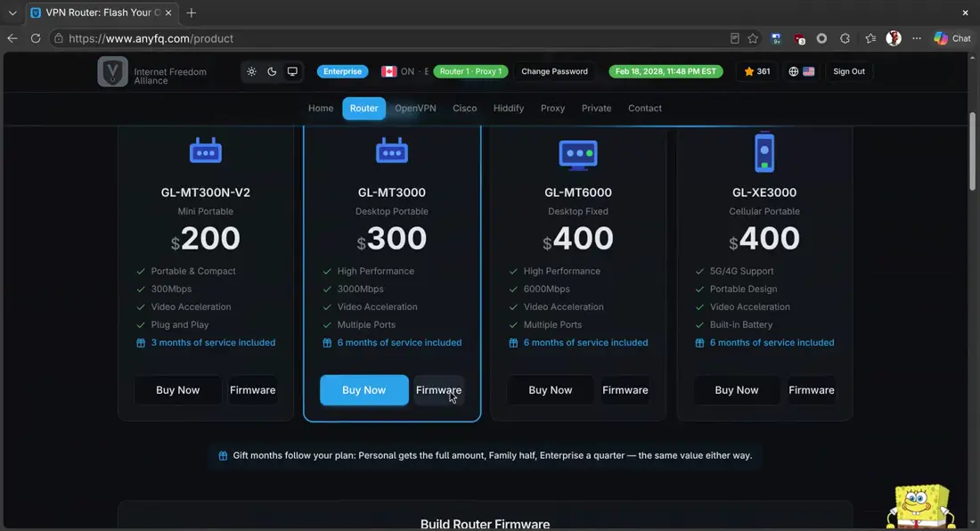Click the page vertical scrollbar thumb

point(972,151)
